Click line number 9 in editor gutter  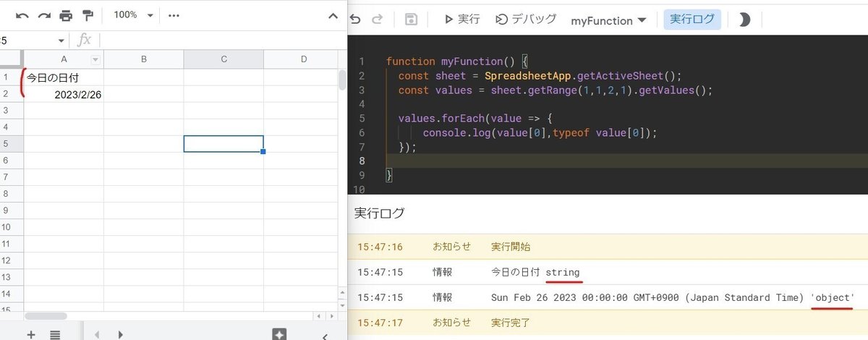361,175
